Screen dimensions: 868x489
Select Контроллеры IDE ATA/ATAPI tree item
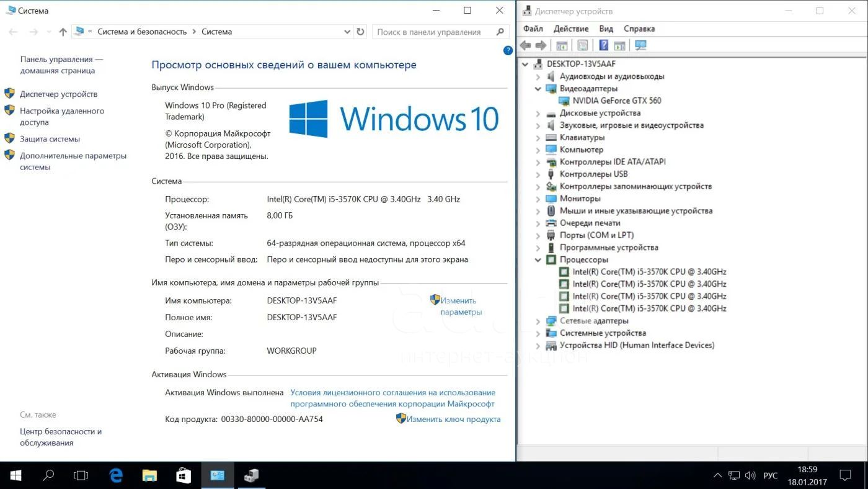pos(613,162)
